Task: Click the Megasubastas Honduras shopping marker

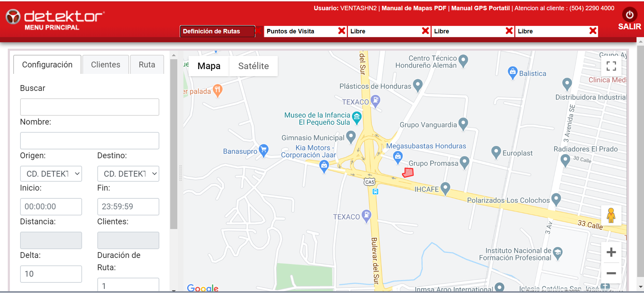Action: 398,157
